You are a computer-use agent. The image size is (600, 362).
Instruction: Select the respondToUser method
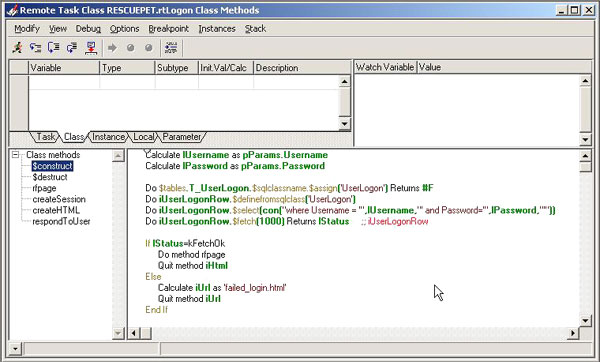(61, 222)
